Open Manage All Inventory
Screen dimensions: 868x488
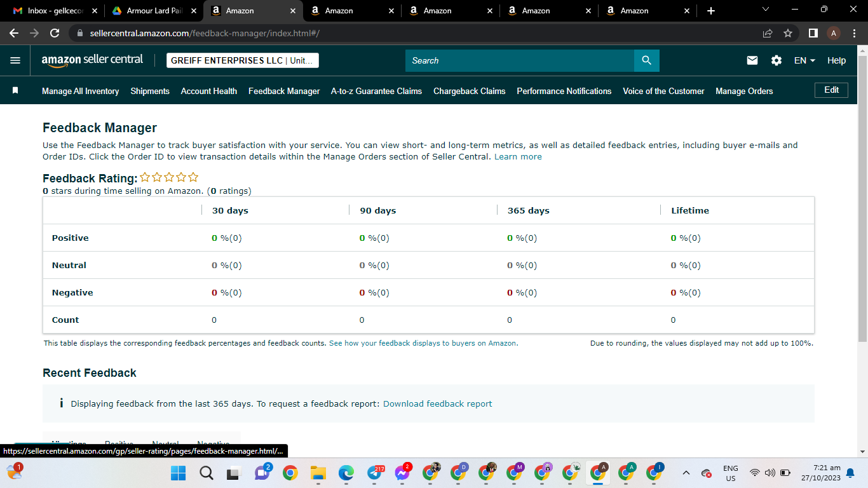(81, 91)
